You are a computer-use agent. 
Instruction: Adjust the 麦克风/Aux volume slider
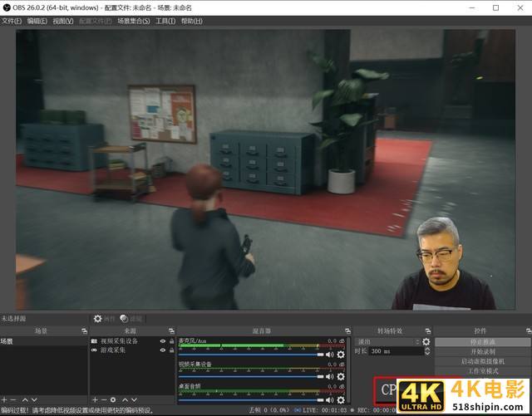pyautogui.click(x=249, y=355)
